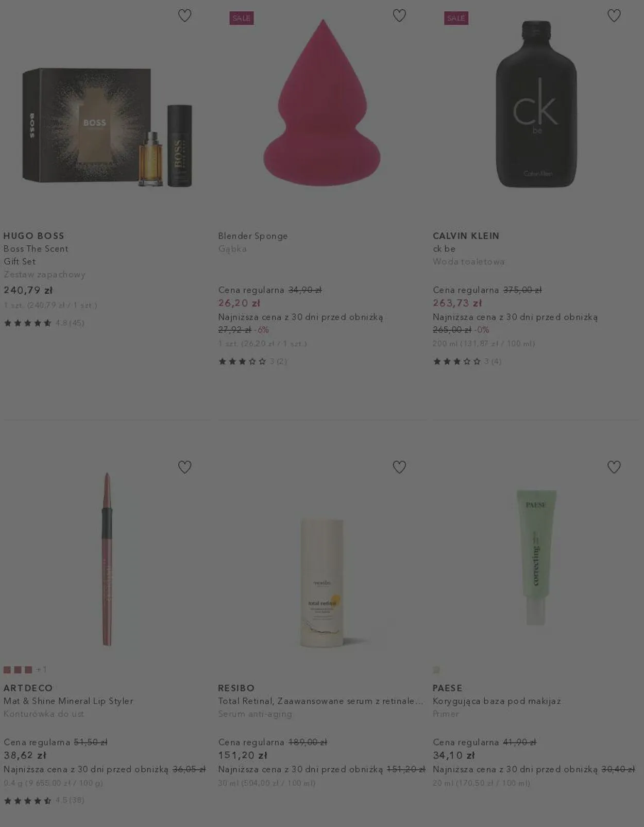Pick third Artdeco shade swatch
The height and width of the screenshot is (827, 644).
(28, 670)
